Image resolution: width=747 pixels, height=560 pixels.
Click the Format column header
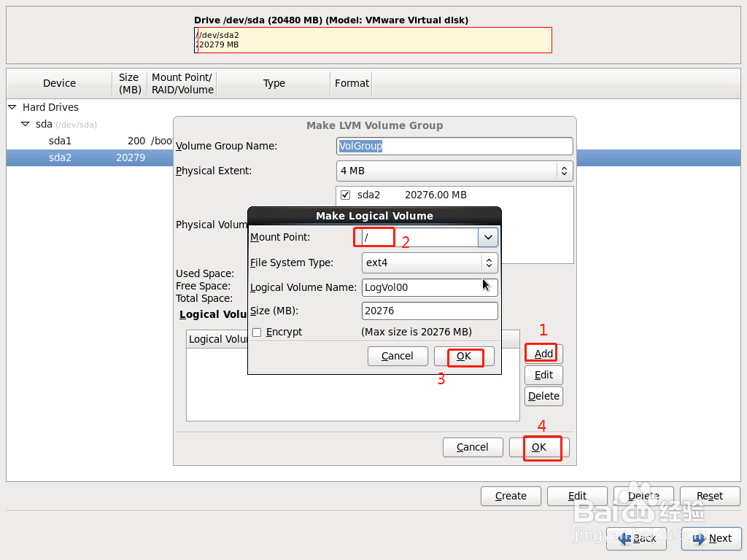352,83
